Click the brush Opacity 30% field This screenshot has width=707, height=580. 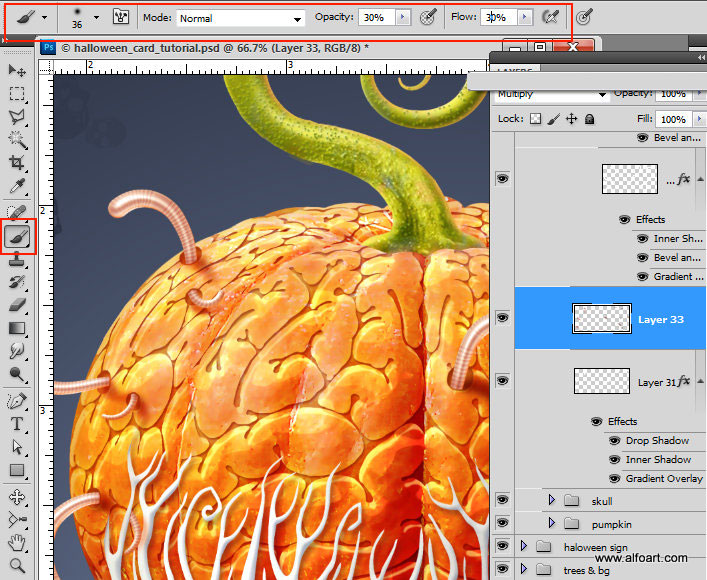click(376, 17)
